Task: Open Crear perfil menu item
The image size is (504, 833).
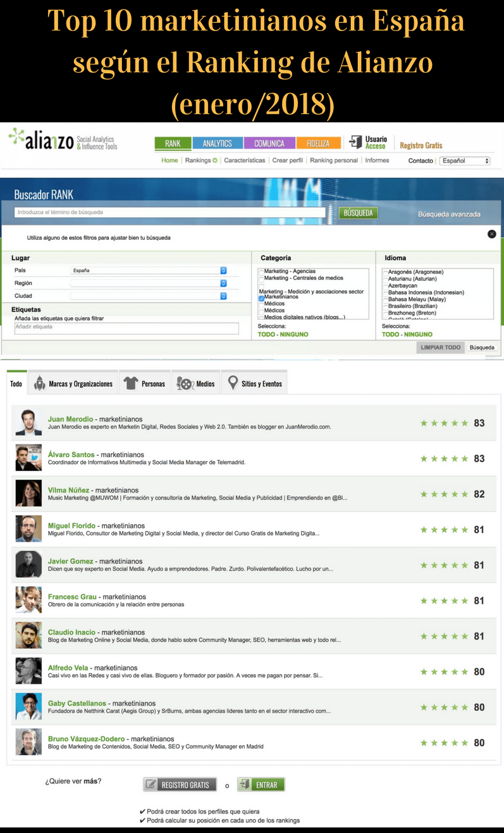Action: (288, 161)
